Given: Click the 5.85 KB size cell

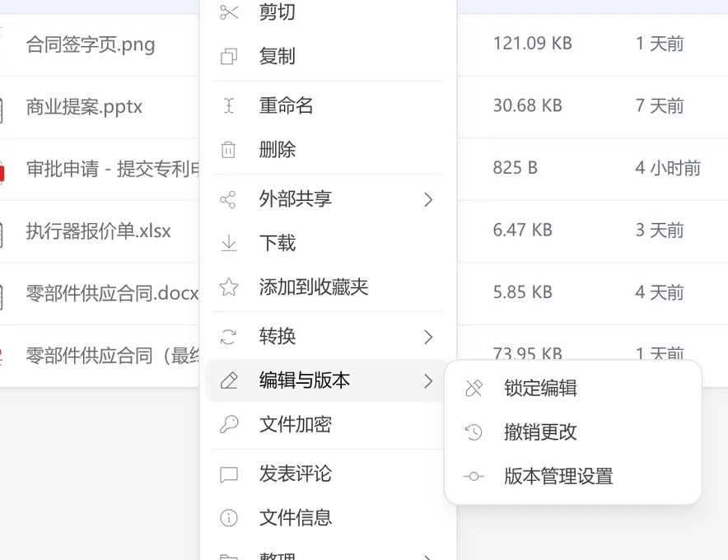Looking at the screenshot, I should pos(522,292).
